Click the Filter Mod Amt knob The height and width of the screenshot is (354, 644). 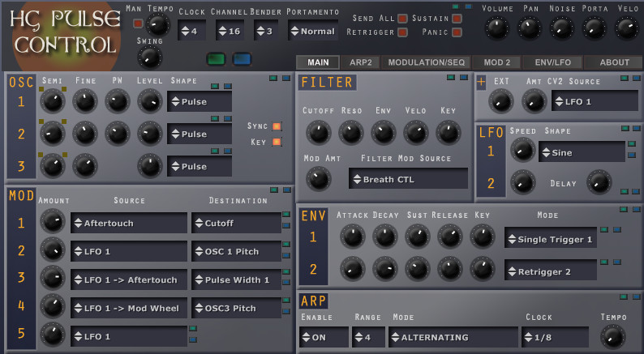tap(318, 179)
